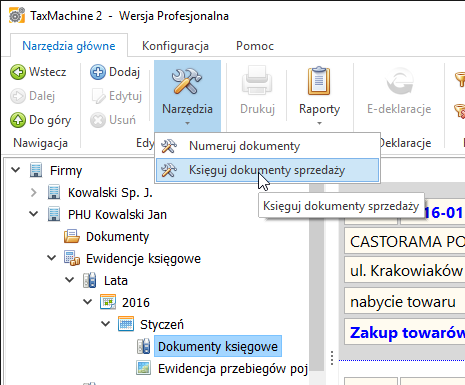Click the Ewidencja przebiegów map icon
Screen dimensions: 465x385
pyautogui.click(x=144, y=368)
